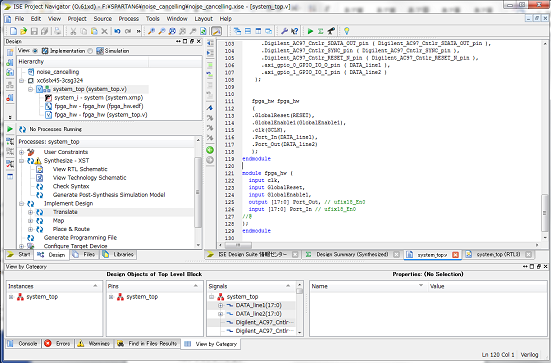Switch to the Console tab
Image resolution: width=551 pixels, height=363 pixels.
coord(23,344)
